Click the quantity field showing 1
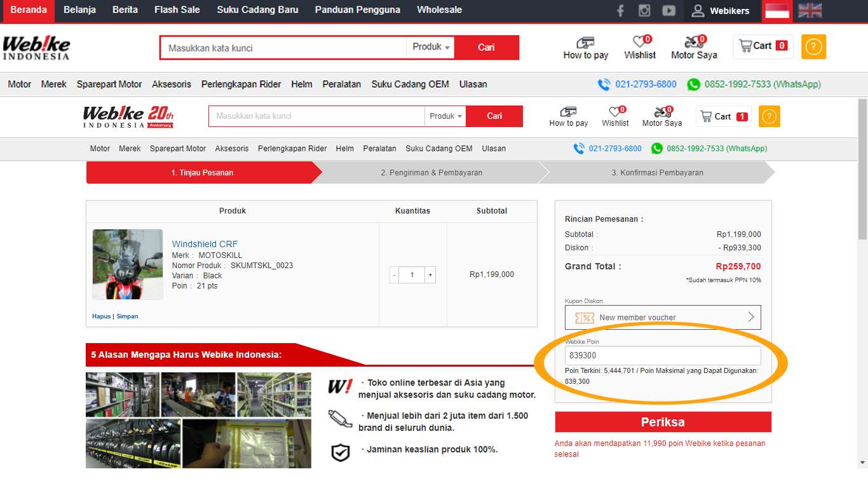 [x=412, y=274]
